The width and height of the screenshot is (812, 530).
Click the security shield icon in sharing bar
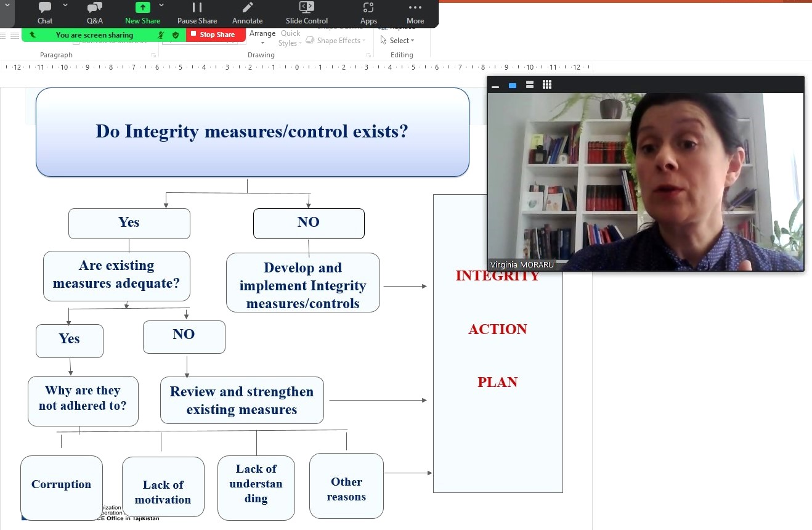pyautogui.click(x=176, y=35)
